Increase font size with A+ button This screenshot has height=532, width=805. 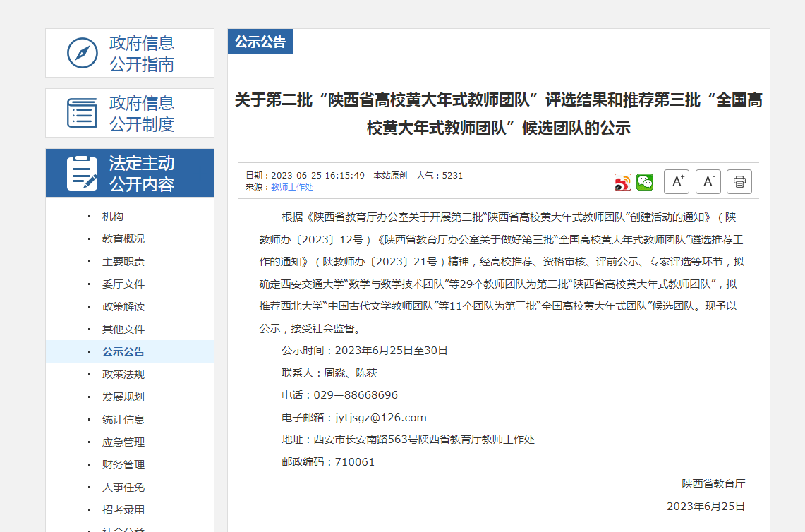click(x=676, y=181)
